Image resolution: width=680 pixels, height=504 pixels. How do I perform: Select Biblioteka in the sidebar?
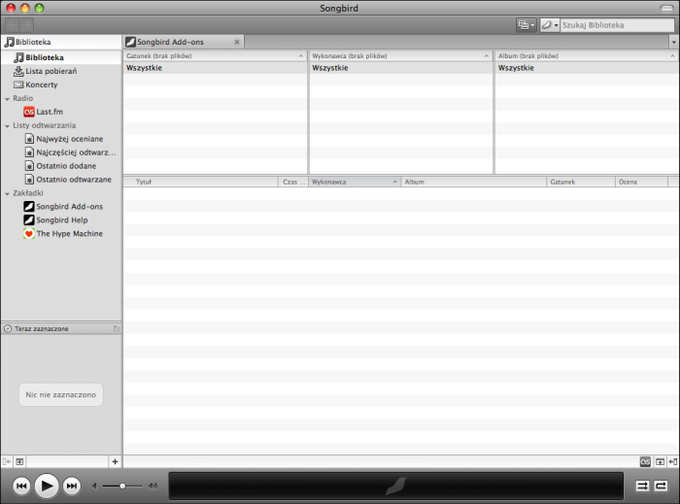[61, 57]
